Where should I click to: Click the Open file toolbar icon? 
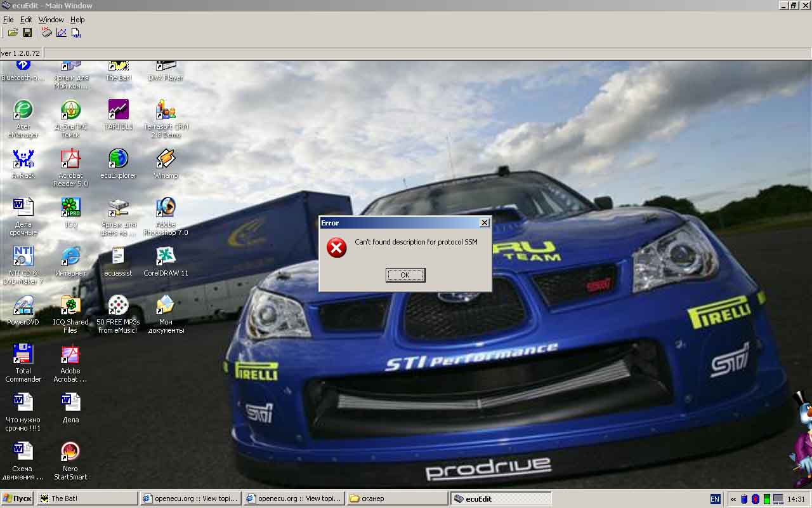tap(13, 32)
